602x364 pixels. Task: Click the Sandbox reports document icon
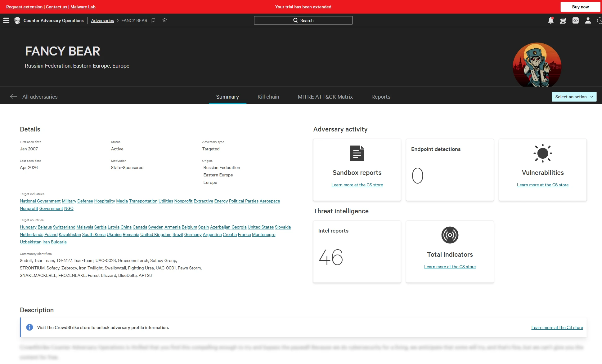pos(357,153)
